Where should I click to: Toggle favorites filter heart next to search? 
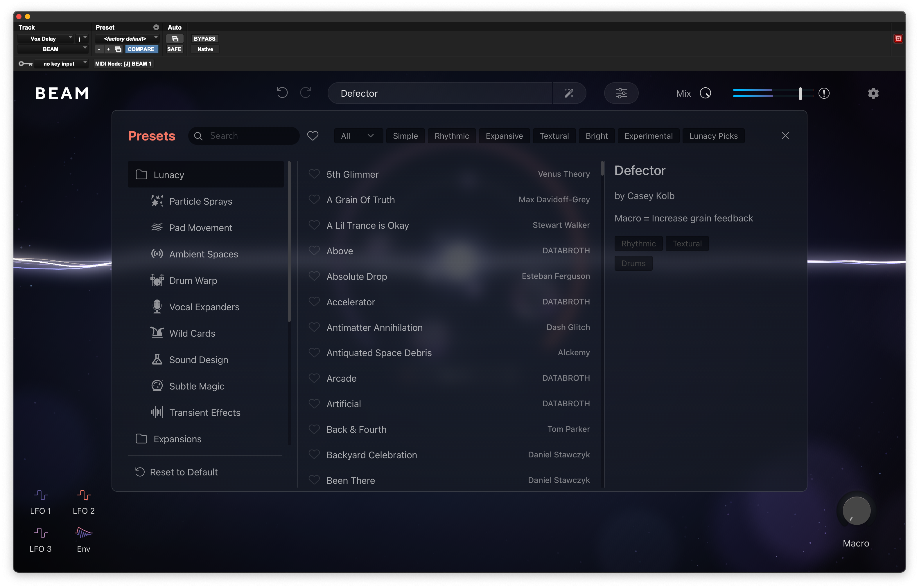tap(313, 136)
